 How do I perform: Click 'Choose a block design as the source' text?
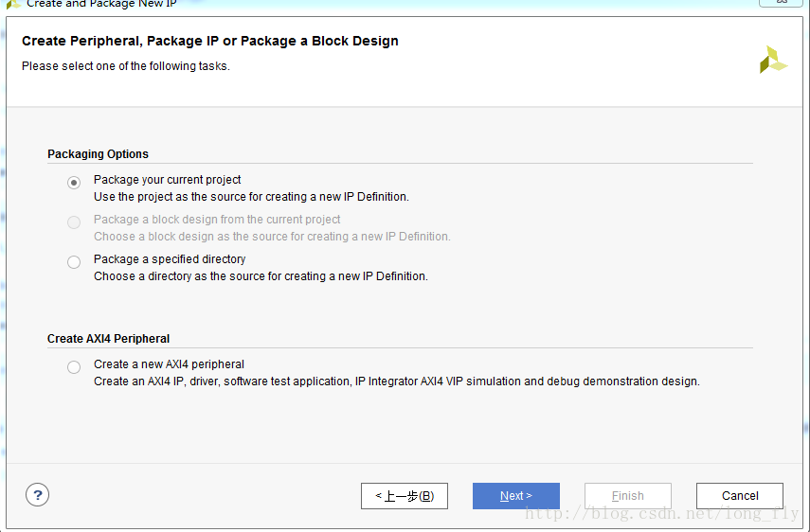272,237
